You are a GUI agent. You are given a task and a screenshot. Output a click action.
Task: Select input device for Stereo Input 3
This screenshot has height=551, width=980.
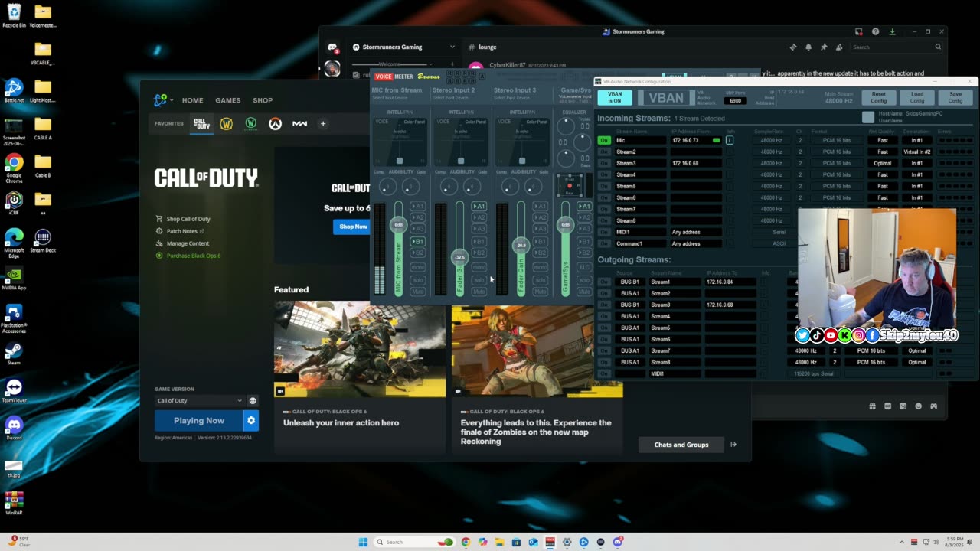513,98
